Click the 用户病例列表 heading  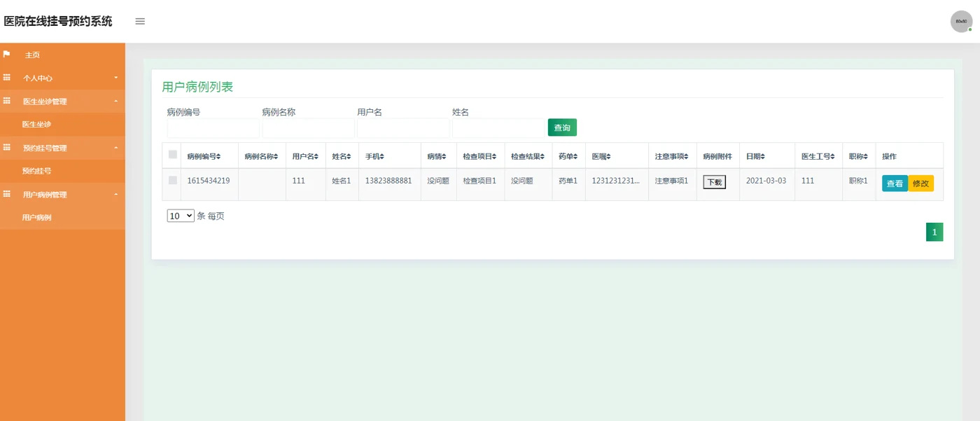pos(197,87)
